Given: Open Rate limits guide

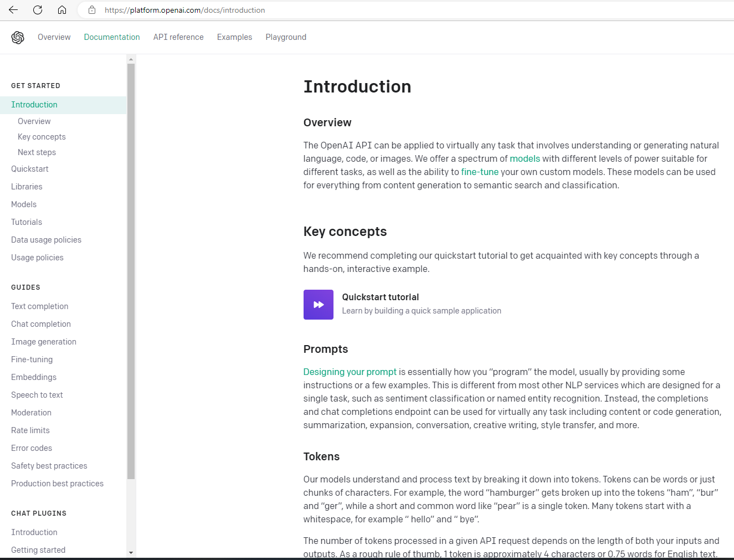Looking at the screenshot, I should pyautogui.click(x=30, y=430).
